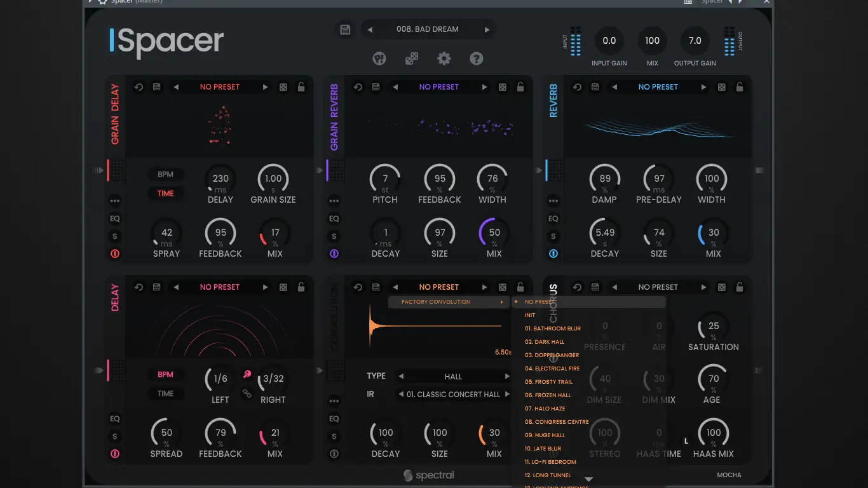
Task: Switch Grain Delay to TIME mode
Action: 166,193
